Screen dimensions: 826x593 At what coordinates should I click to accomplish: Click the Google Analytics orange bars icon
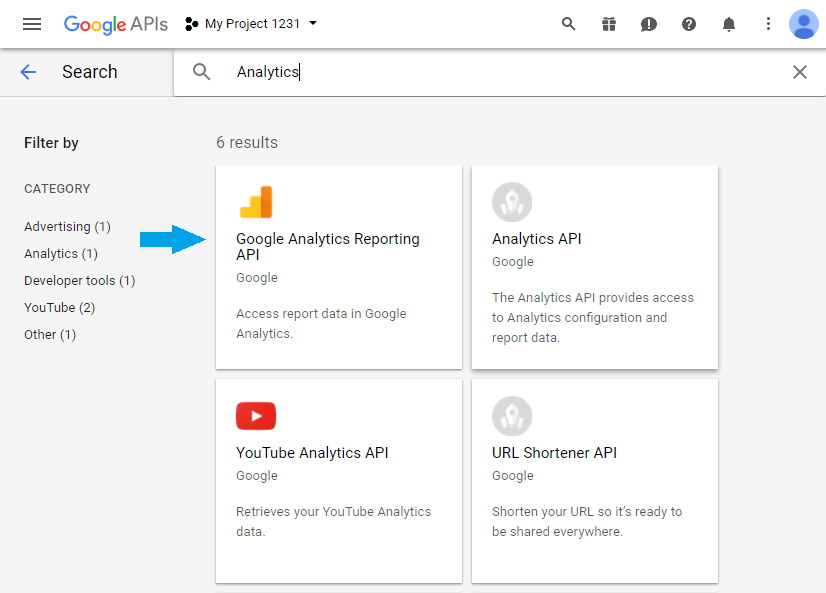point(256,202)
